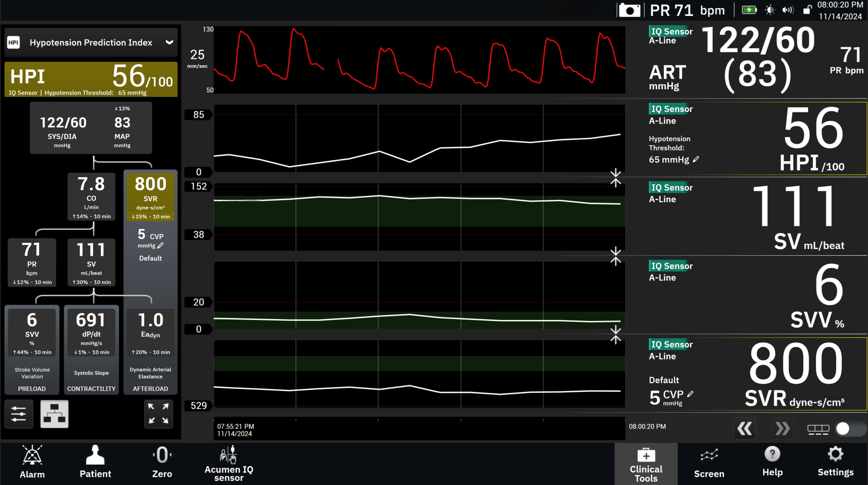Open the display settings sliders icon
868x485 pixels.
point(19,414)
